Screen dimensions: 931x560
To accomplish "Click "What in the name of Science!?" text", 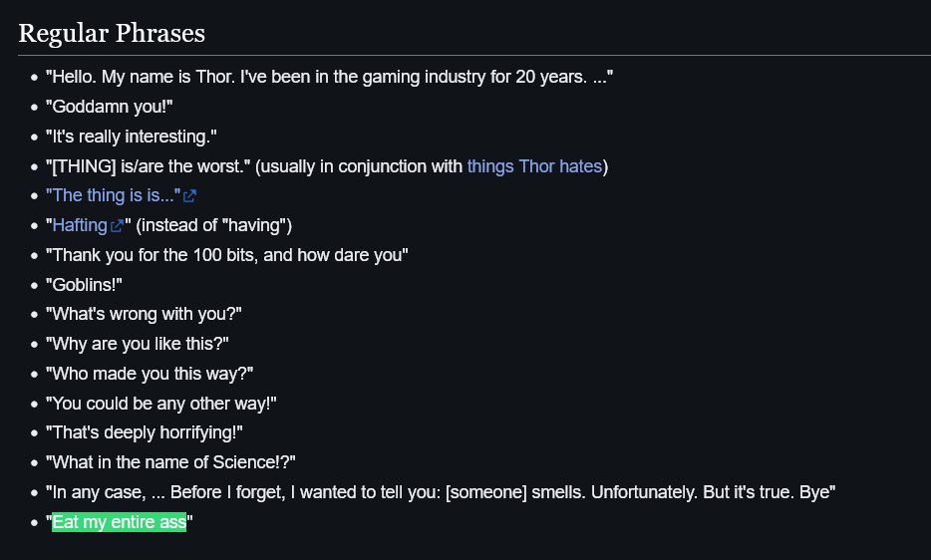I will 171,462.
